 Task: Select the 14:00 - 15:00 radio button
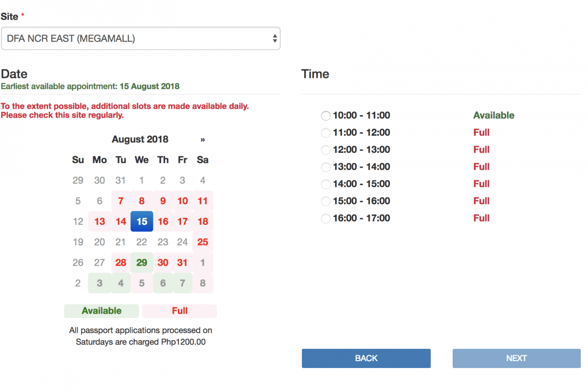pyautogui.click(x=326, y=184)
